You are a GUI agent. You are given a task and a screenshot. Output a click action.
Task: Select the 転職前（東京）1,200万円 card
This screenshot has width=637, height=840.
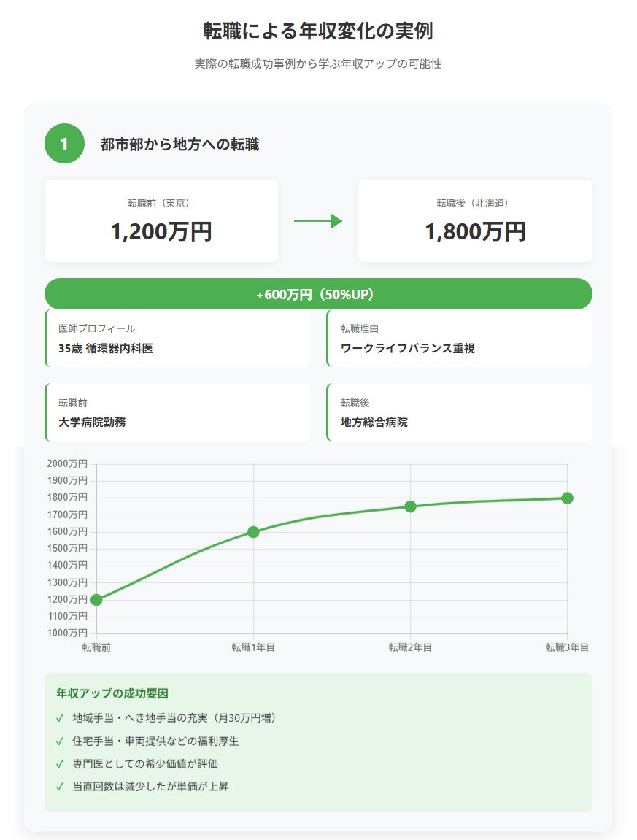click(x=161, y=221)
